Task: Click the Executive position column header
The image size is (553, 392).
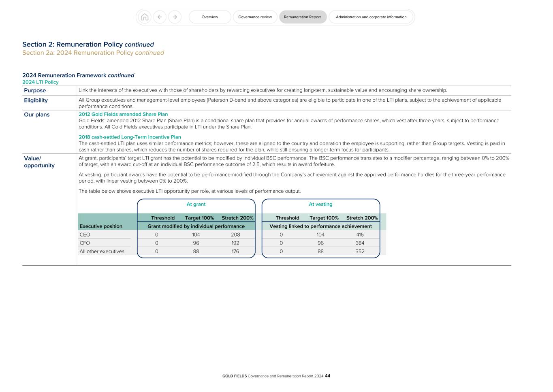Action: click(101, 226)
